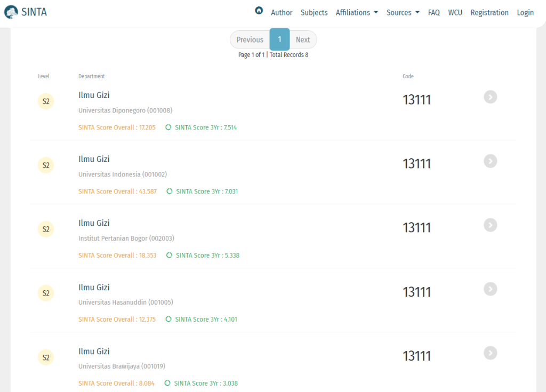
Task: Click the SINTA logo icon
Action: (11, 12)
